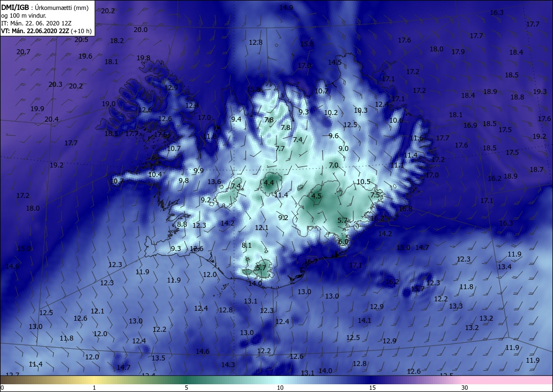Click the 14.1 value on the map

pos(364,320)
